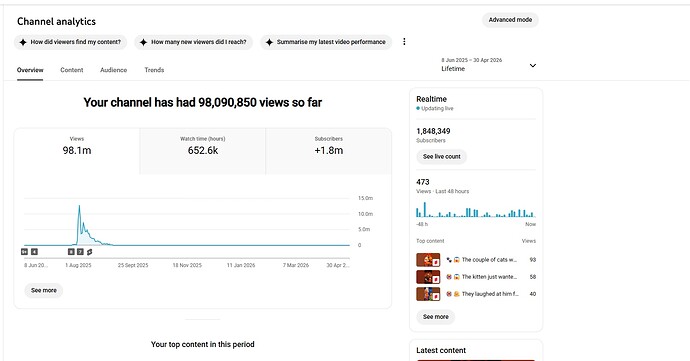Click the Realtime 48-hour views bar chart

476,210
